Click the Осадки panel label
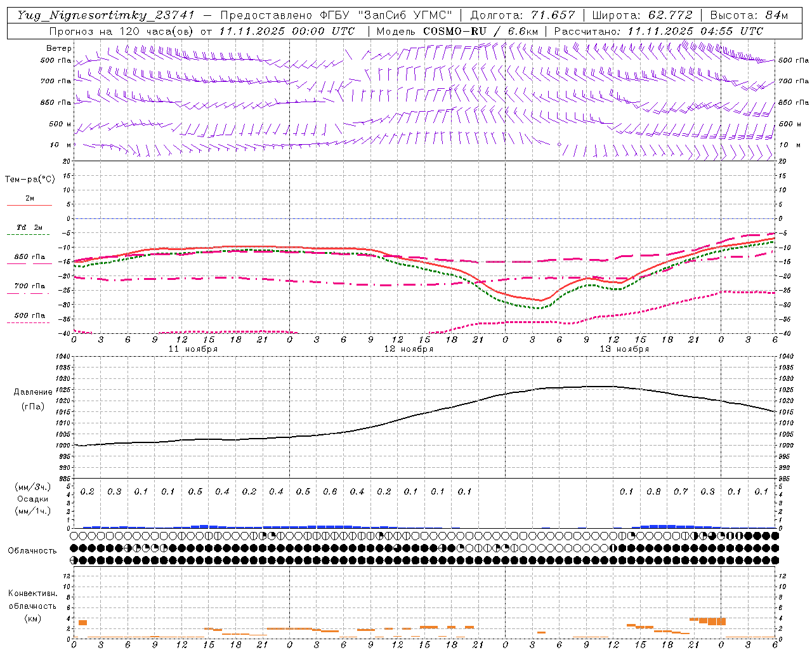Image resolution: width=812 pixels, height=650 pixels. [x=32, y=499]
